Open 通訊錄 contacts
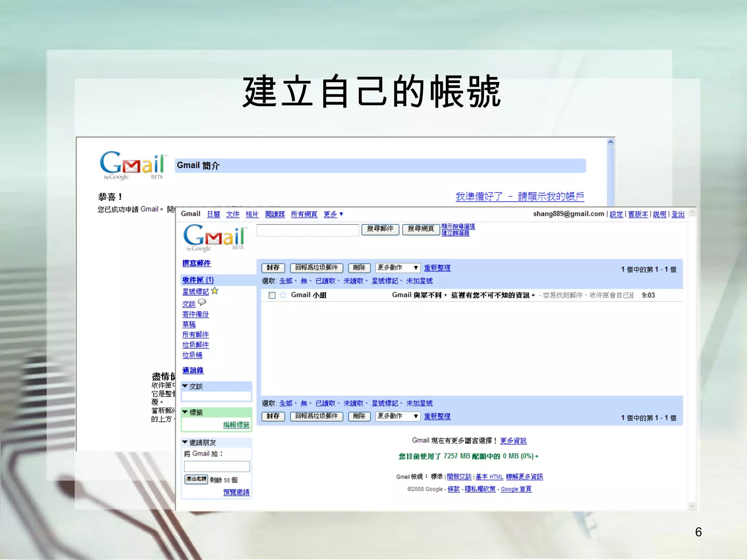 pos(193,370)
